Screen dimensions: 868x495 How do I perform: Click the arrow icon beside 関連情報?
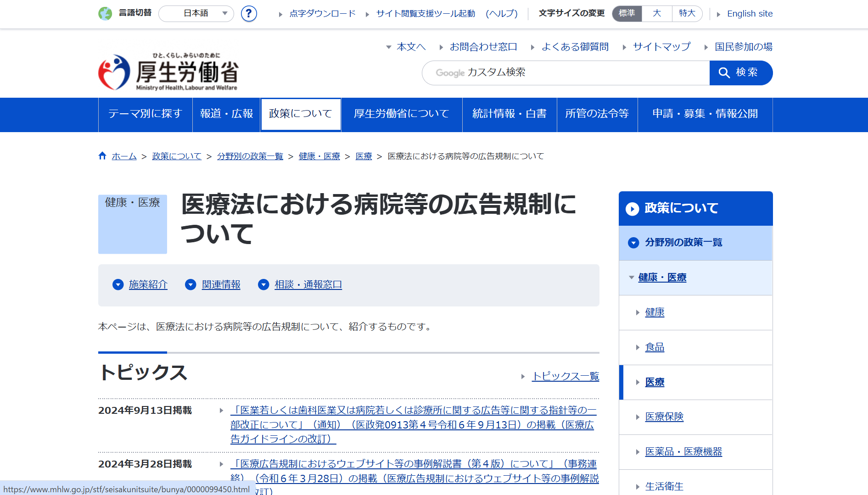point(190,284)
